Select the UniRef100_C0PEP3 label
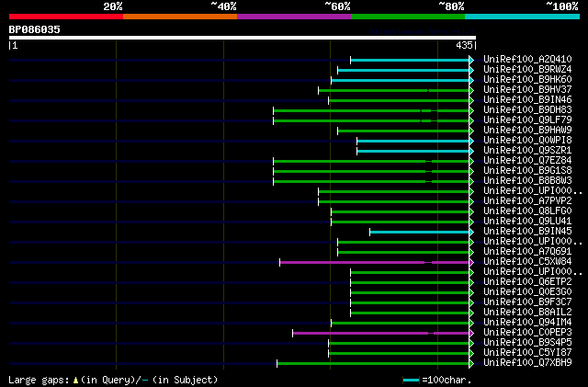The height and width of the screenshot is (387, 588). point(527,333)
